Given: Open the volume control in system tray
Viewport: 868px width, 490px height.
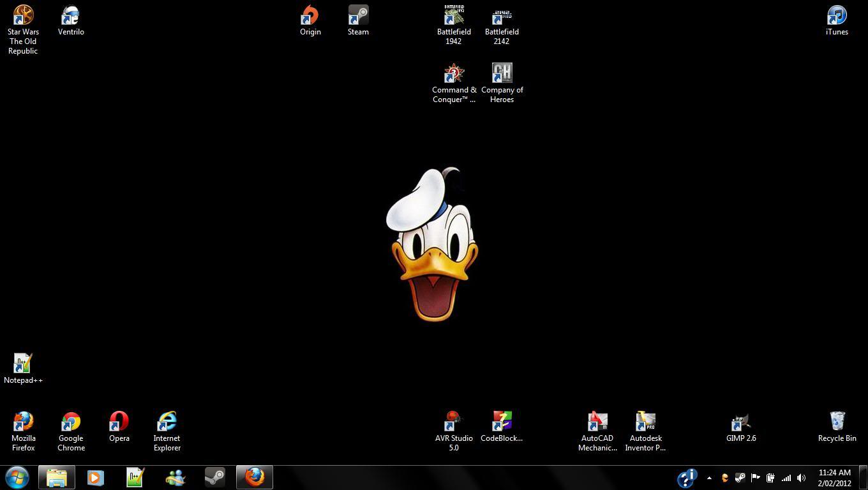Looking at the screenshot, I should (x=802, y=478).
